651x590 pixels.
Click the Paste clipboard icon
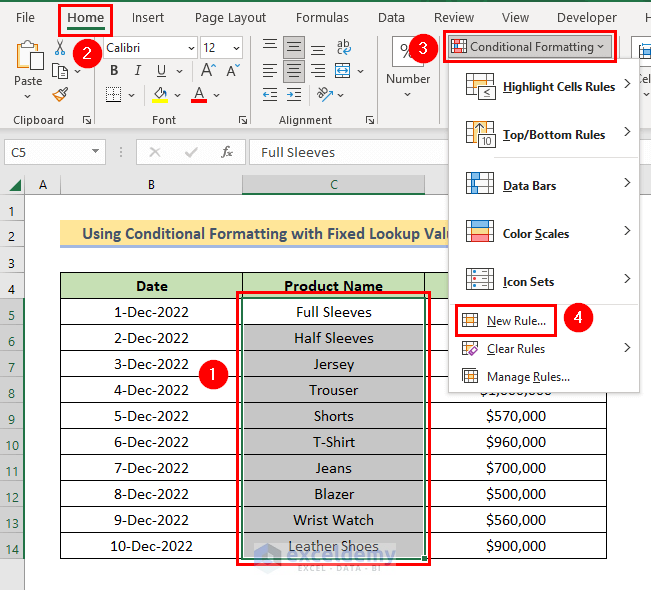pyautogui.click(x=29, y=55)
